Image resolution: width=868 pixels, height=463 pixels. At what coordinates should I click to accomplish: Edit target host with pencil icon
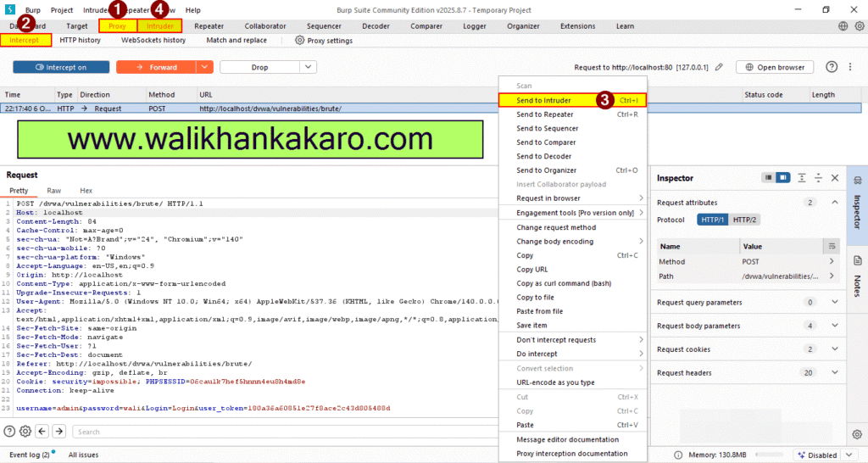click(x=719, y=67)
